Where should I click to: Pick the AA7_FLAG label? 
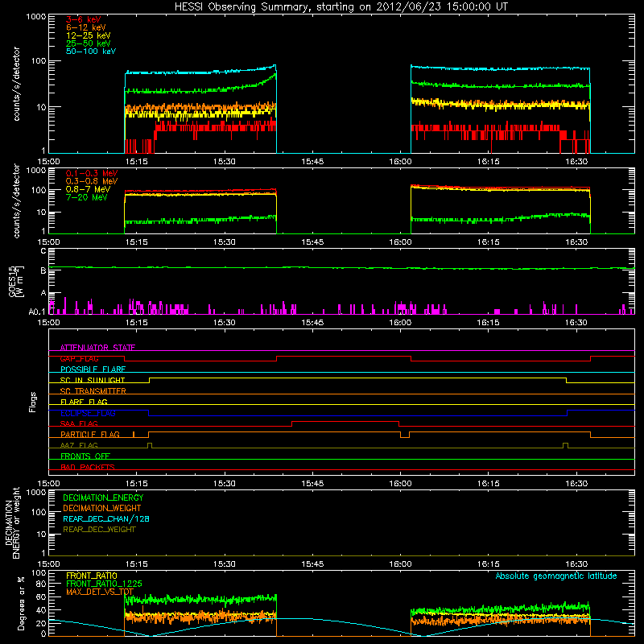point(79,445)
